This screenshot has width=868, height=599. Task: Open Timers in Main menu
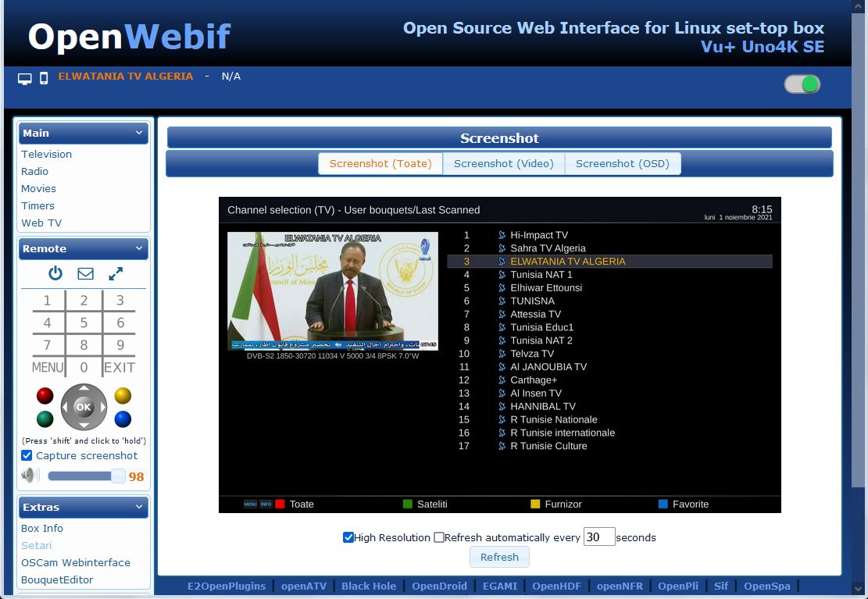[38, 205]
